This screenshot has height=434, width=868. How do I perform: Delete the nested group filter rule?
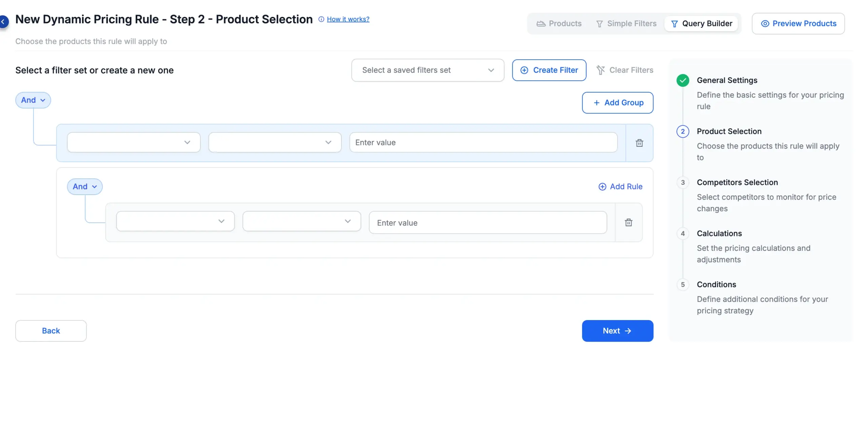tap(628, 222)
